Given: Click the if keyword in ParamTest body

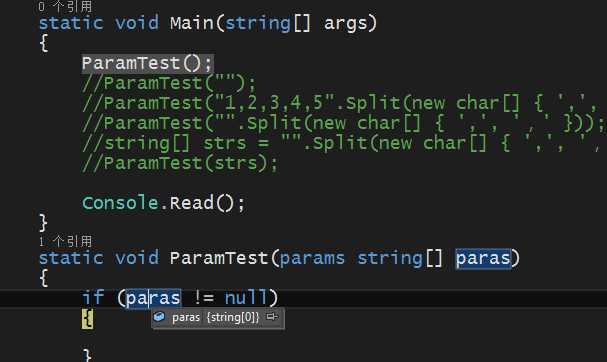Looking at the screenshot, I should click(93, 298).
